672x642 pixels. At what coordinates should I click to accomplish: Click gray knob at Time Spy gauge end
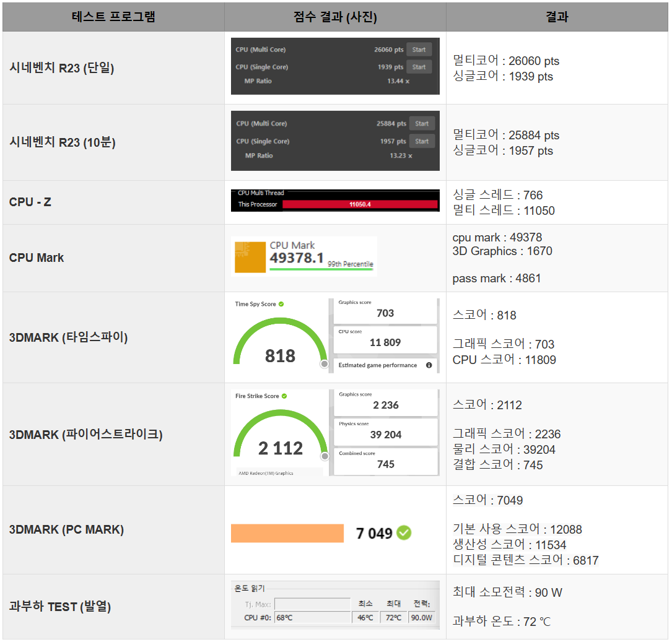pos(325,364)
